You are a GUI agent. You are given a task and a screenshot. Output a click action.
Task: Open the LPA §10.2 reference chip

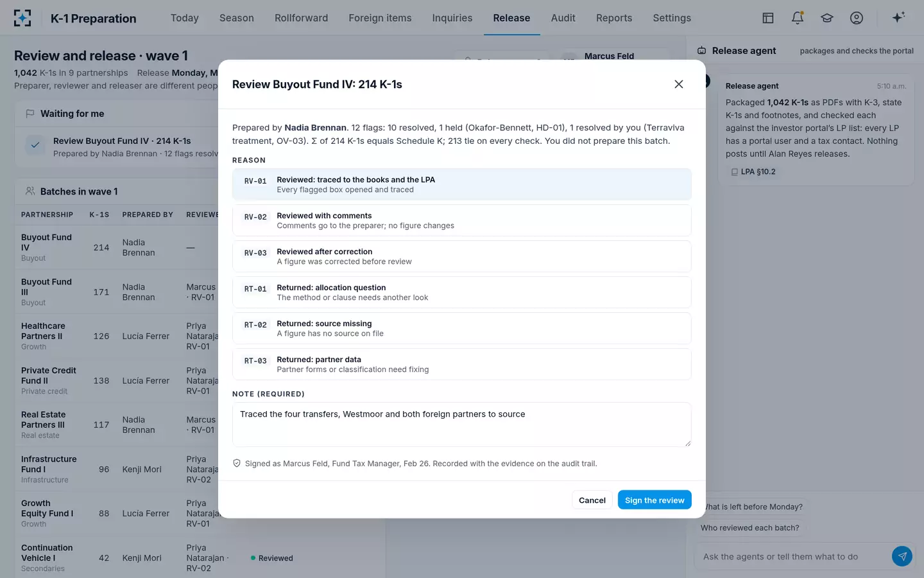753,171
